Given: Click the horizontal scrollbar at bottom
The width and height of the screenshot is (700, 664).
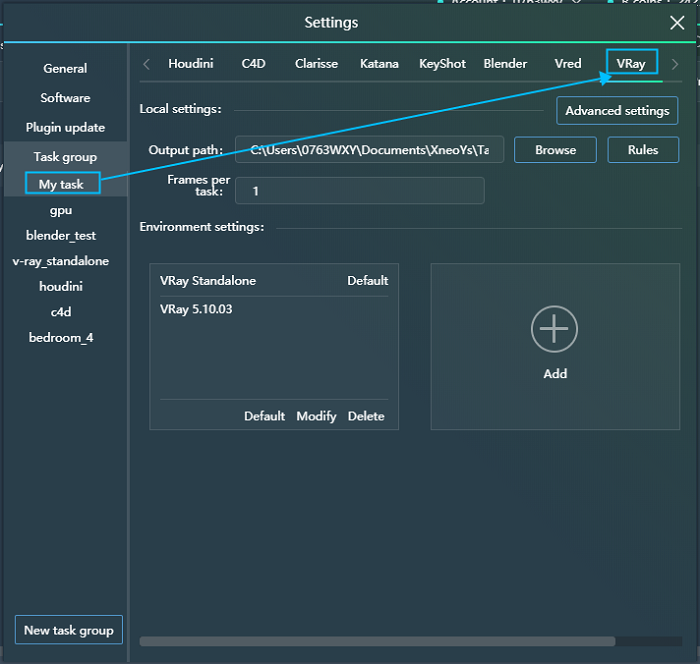Looking at the screenshot, I should point(378,641).
